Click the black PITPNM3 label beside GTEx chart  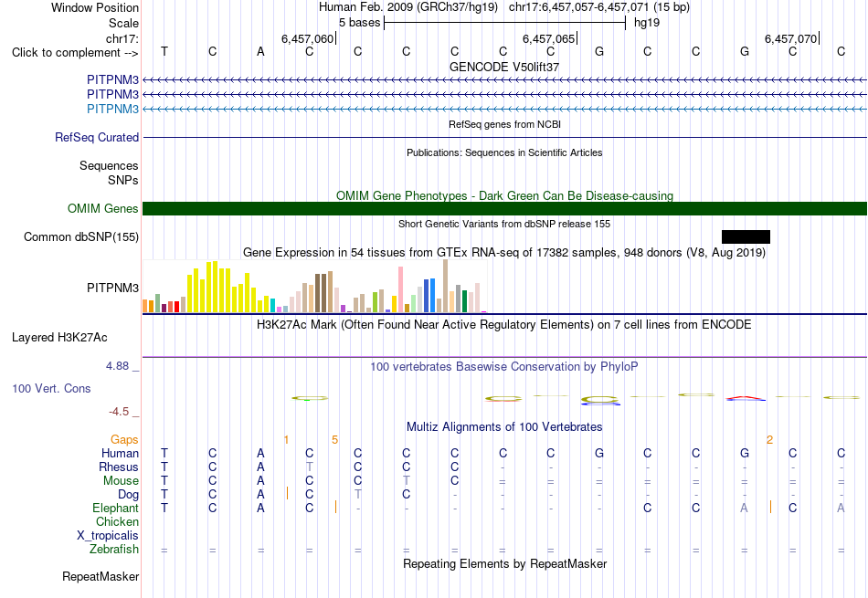(x=112, y=288)
